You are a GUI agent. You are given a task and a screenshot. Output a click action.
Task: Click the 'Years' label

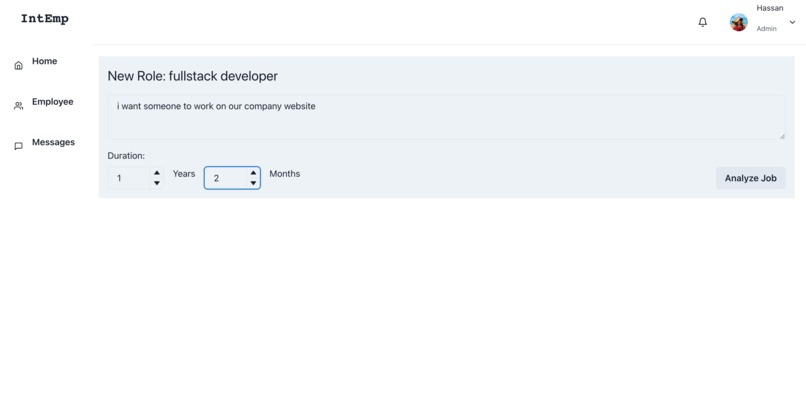pyautogui.click(x=184, y=174)
